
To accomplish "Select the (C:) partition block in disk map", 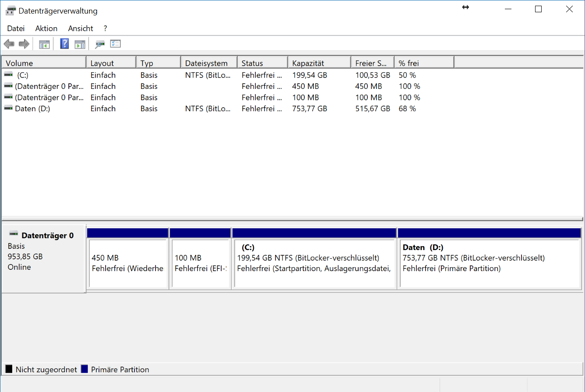I will click(314, 258).
